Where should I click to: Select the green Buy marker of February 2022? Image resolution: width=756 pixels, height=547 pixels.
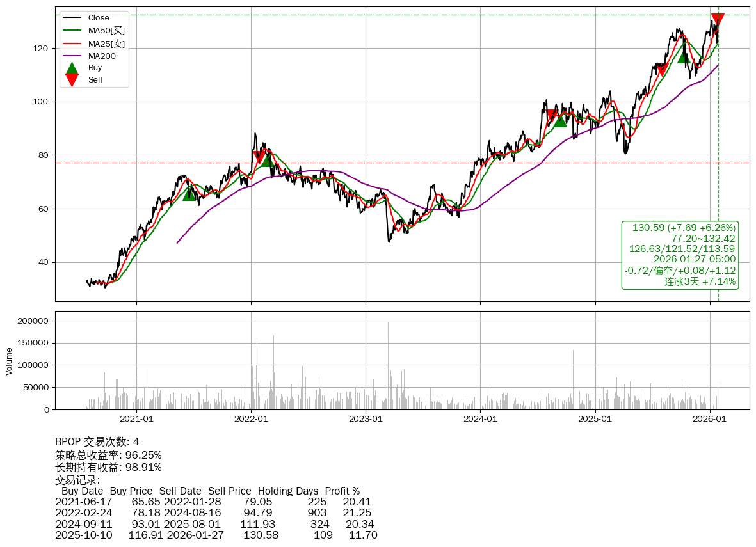click(x=268, y=159)
